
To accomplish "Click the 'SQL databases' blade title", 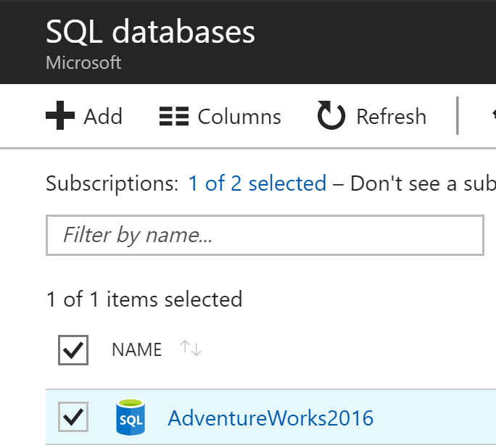I will coord(150,31).
